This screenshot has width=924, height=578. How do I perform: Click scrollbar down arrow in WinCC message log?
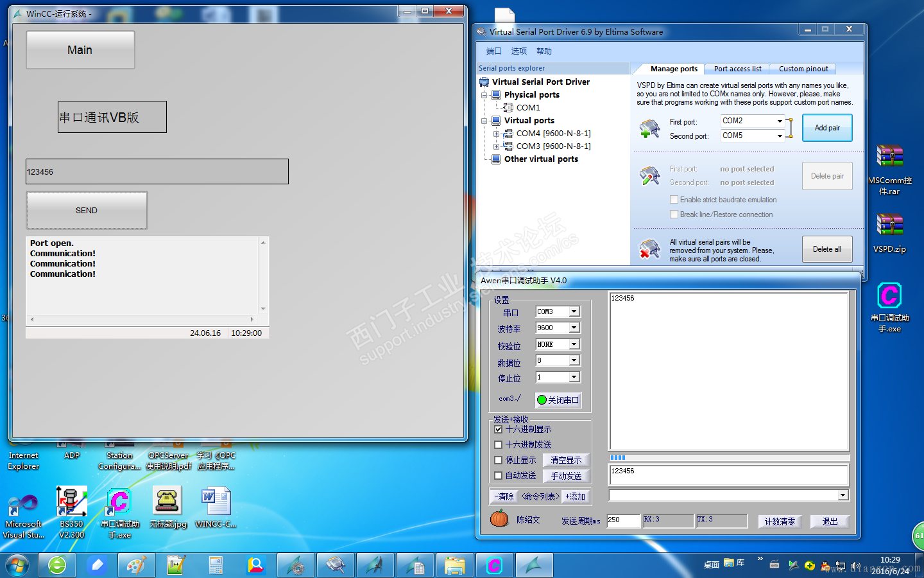(x=263, y=309)
